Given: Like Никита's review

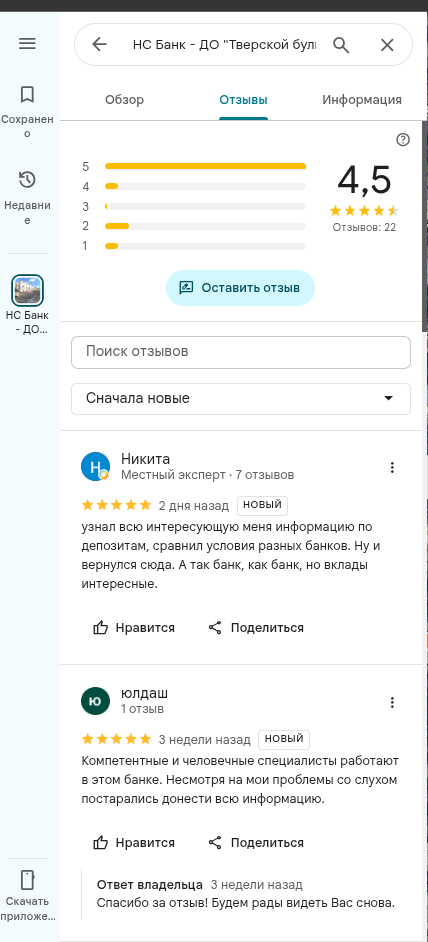Looking at the screenshot, I should (134, 628).
